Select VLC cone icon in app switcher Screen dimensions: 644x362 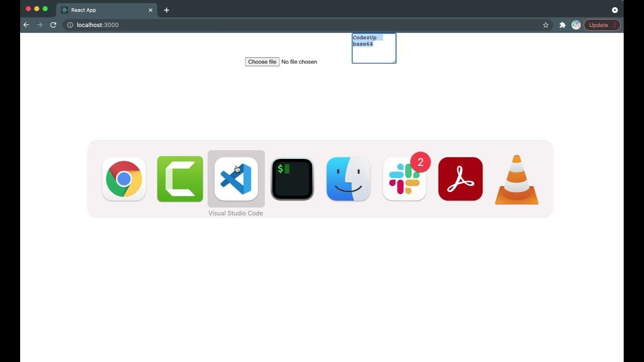517,179
